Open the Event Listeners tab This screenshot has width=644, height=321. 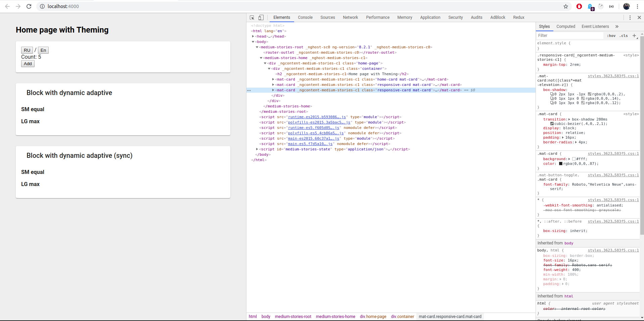point(595,27)
